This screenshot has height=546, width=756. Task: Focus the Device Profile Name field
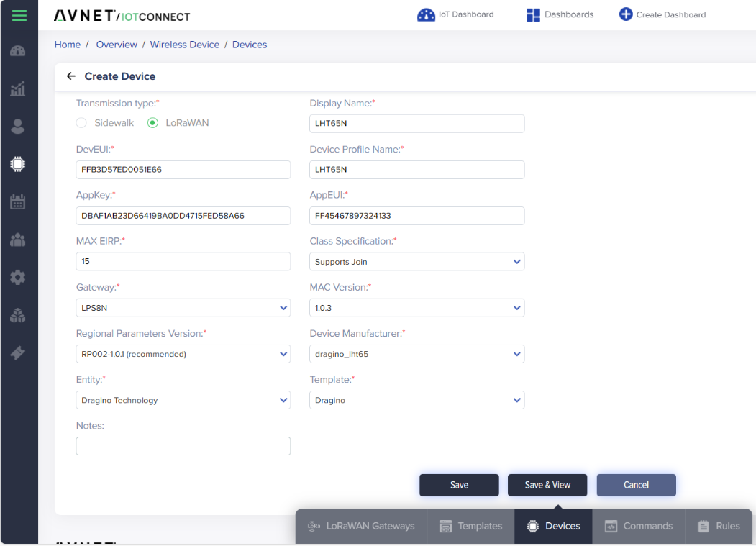416,170
